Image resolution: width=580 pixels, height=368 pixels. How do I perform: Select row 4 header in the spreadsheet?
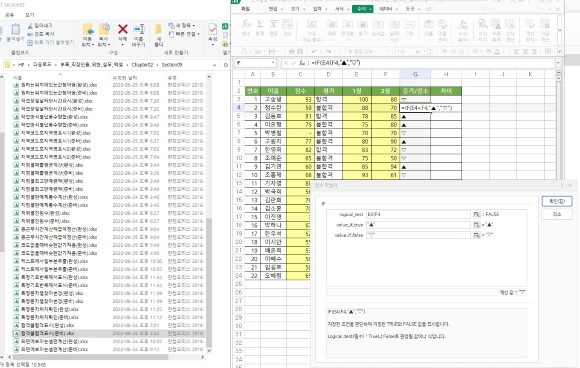[x=239, y=108]
